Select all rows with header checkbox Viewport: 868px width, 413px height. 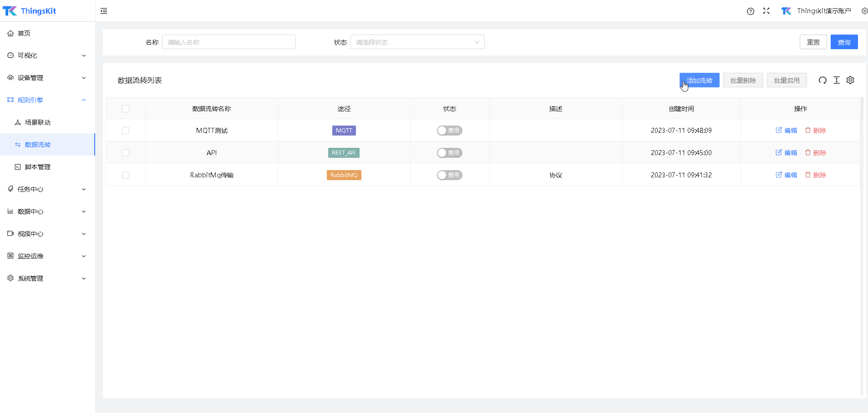tap(126, 109)
